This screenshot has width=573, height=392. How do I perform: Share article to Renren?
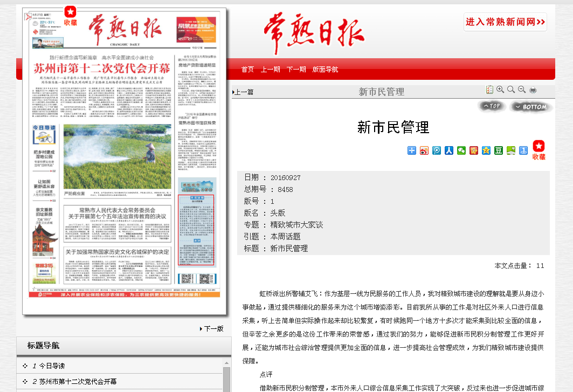(x=448, y=150)
